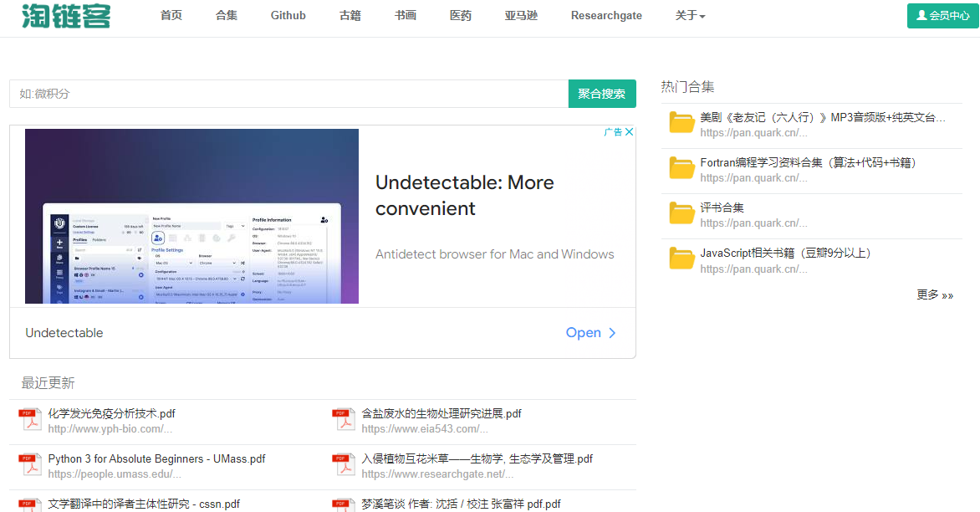Go to the Github navigation item
This screenshot has height=512, width=980.
point(288,16)
